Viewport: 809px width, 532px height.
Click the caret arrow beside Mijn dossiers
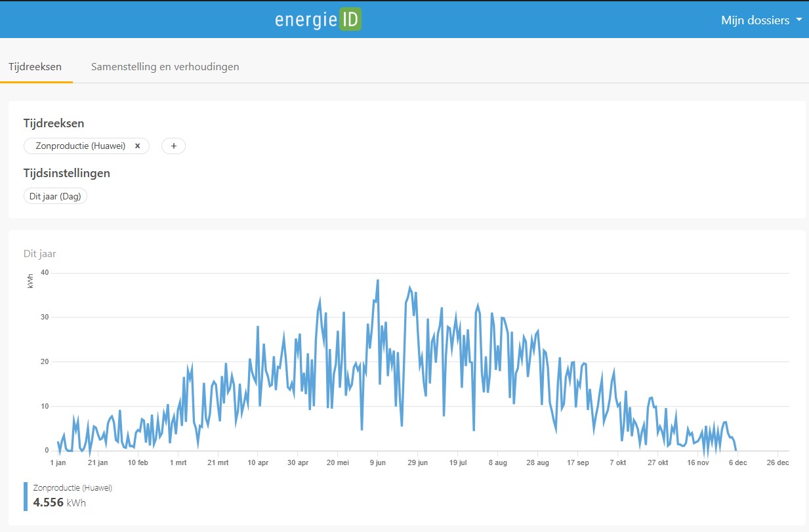799,20
